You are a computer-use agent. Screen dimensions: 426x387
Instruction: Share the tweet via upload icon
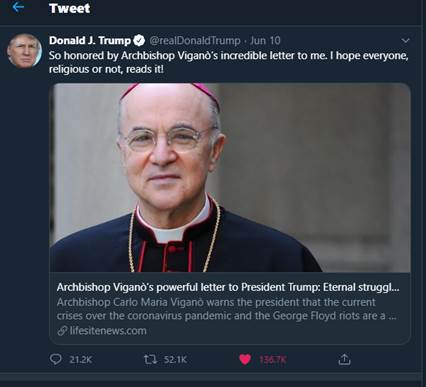pos(344,359)
